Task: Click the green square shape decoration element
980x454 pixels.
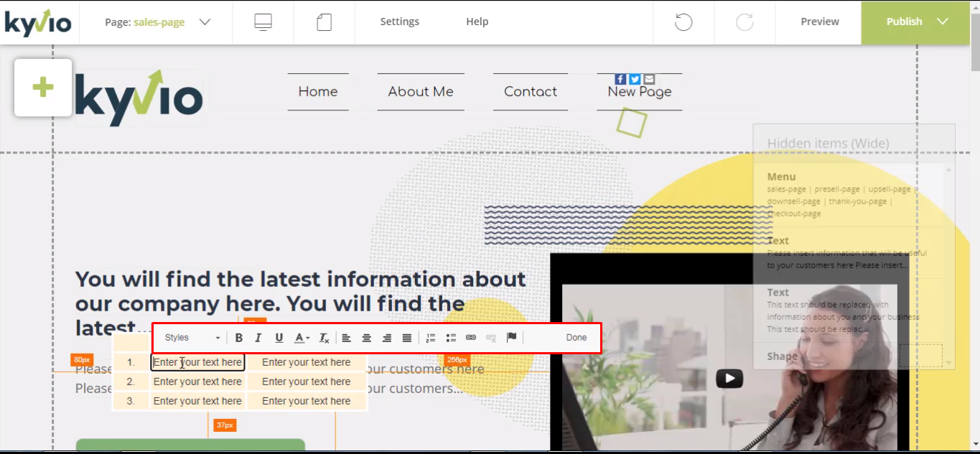Action: click(632, 123)
